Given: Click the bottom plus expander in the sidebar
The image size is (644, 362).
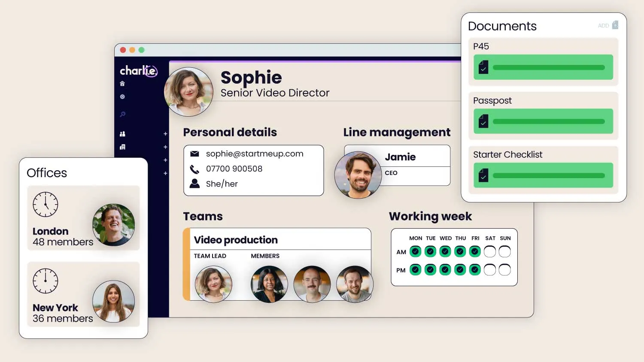Looking at the screenshot, I should point(165,173).
